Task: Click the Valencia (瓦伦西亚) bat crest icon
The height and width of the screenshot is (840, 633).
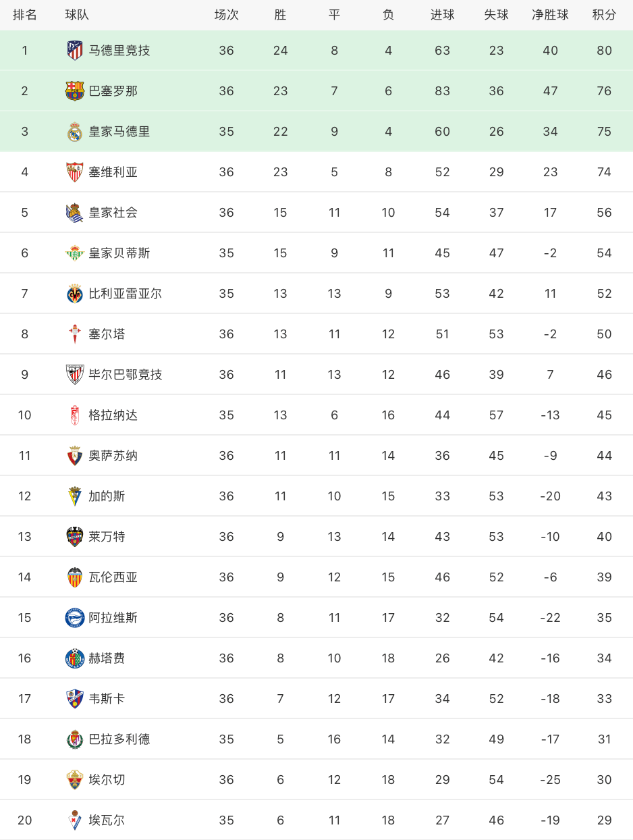Action: (x=75, y=577)
